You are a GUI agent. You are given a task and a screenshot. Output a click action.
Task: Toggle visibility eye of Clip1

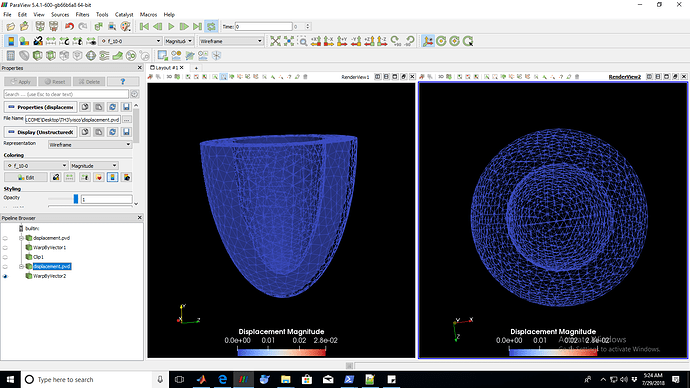pyautogui.click(x=5, y=257)
